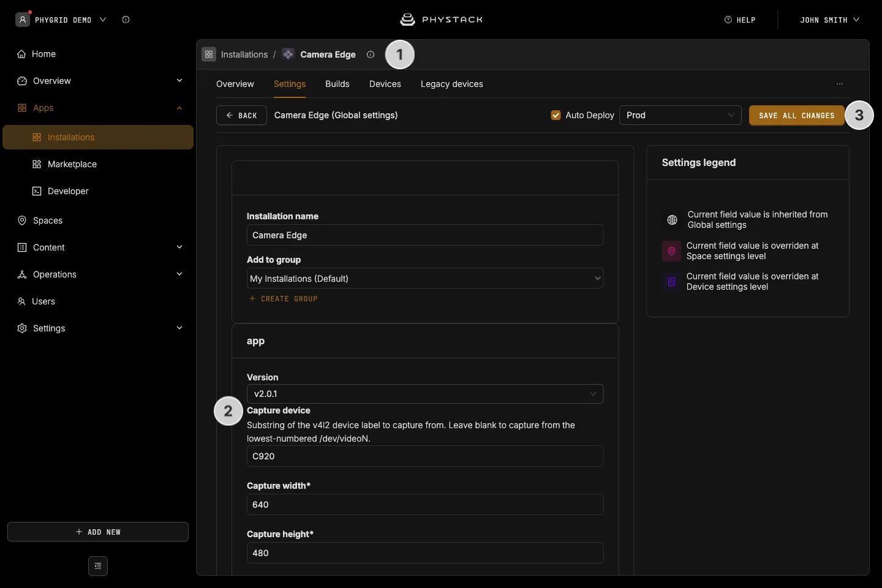The width and height of the screenshot is (882, 588).
Task: Click the Installations breadcrumb grid icon
Action: (x=209, y=55)
